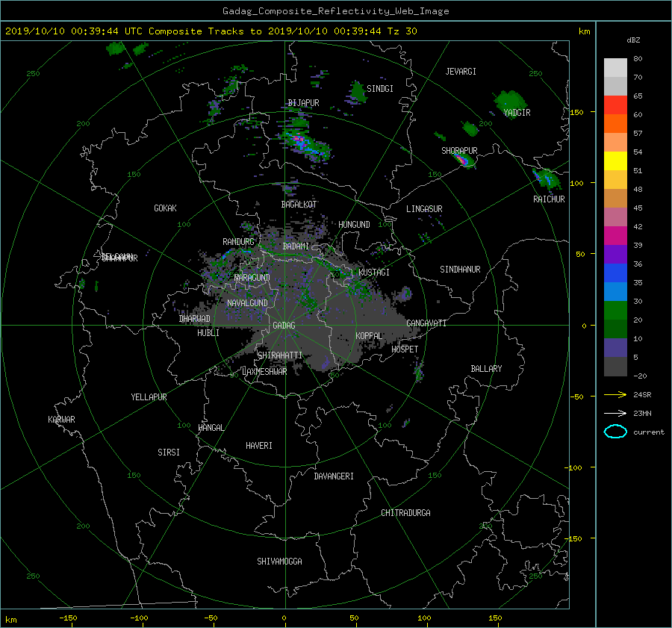Click the DHARWAD city label
The width and height of the screenshot is (672, 628).
(x=195, y=319)
